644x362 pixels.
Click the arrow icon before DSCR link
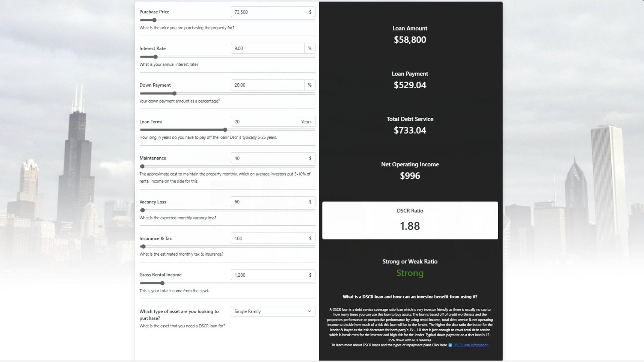point(450,345)
